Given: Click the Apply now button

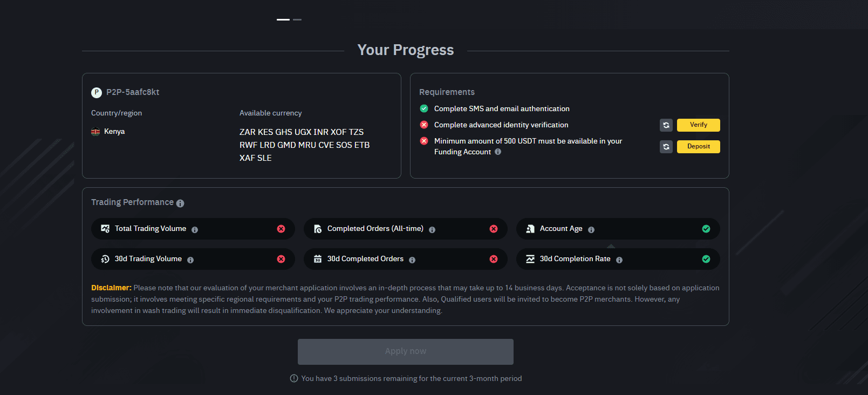Looking at the screenshot, I should (406, 352).
